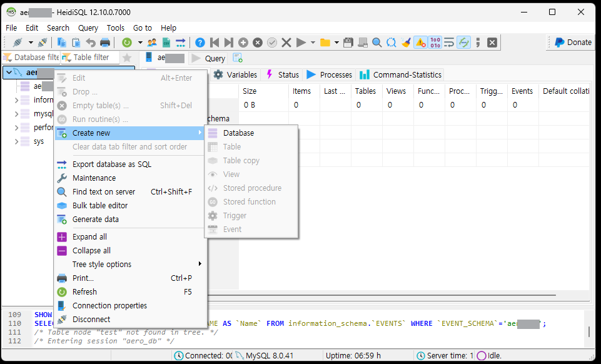Viewport: 601px width, 364px height.
Task: Open the session manager dropdown arrow
Action: pos(31,43)
